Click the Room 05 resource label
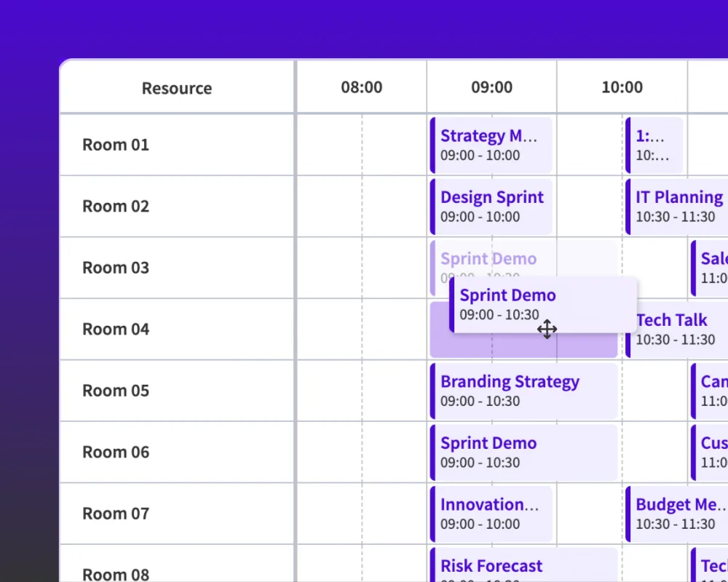The height and width of the screenshot is (582, 728). pos(115,390)
